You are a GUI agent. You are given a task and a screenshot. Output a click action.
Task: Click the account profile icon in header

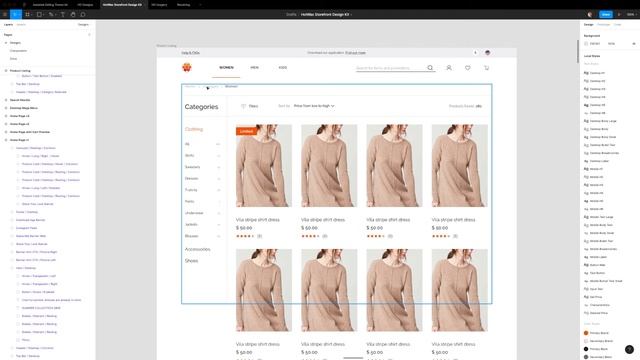pos(449,68)
